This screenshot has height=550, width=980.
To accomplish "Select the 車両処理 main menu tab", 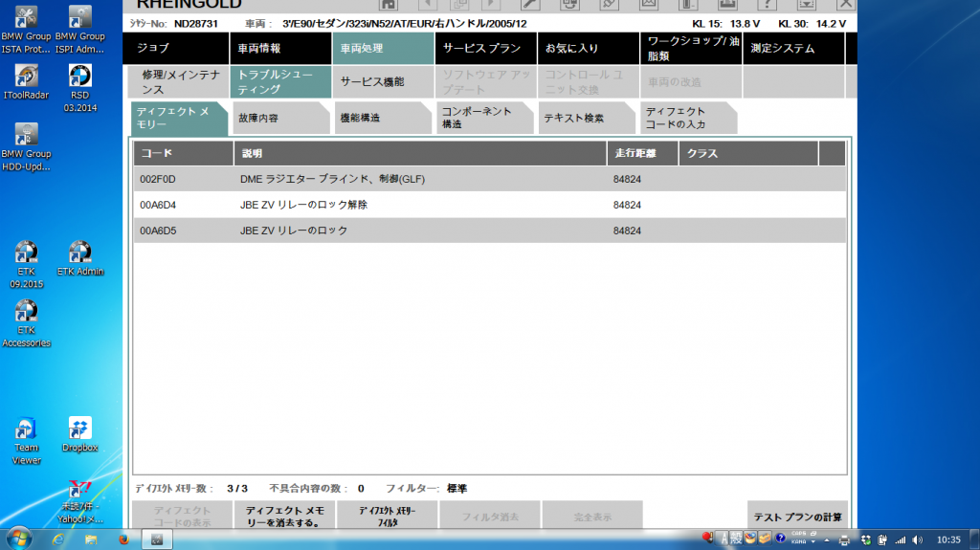I will (383, 48).
